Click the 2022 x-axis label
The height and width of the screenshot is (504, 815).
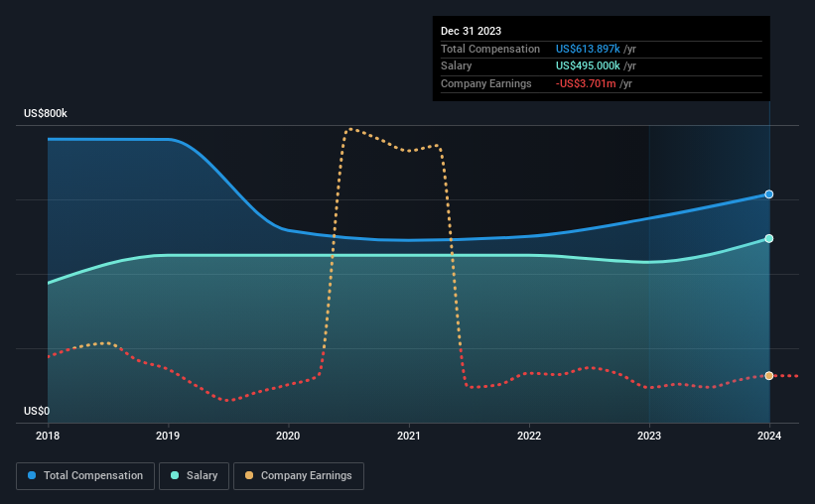pyautogui.click(x=529, y=436)
